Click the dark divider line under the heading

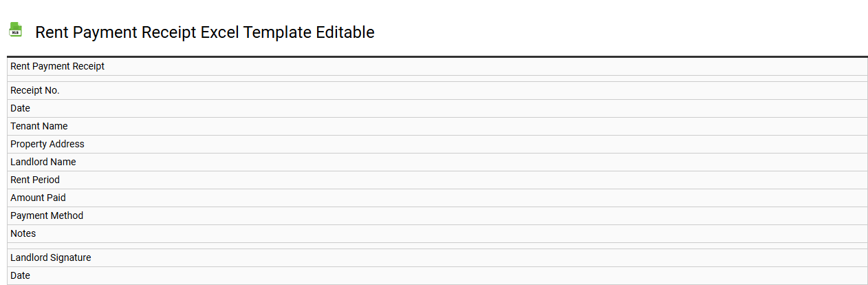tap(437, 56)
